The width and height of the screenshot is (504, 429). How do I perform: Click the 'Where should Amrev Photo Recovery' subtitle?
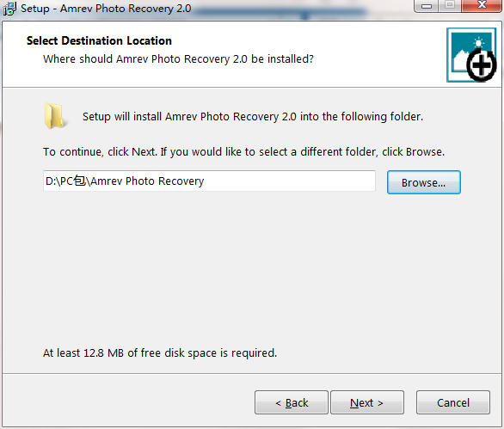point(178,59)
